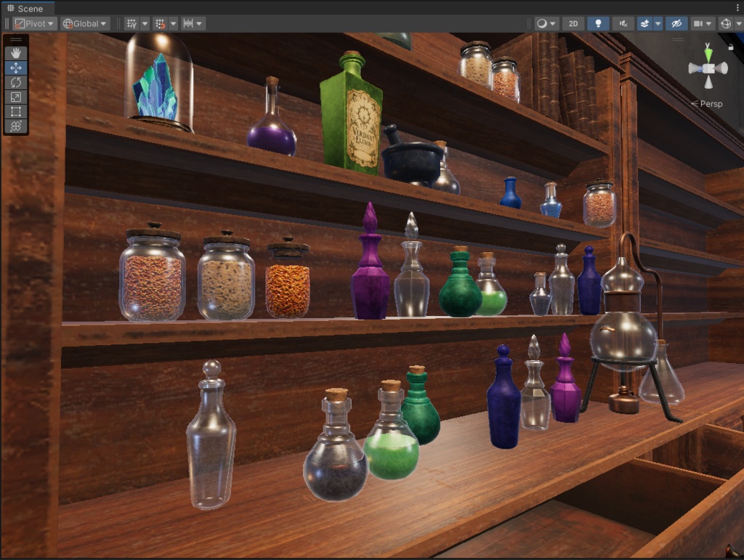Toggle scene effects such as skybox and fog
This screenshot has height=560, width=744.
644,23
